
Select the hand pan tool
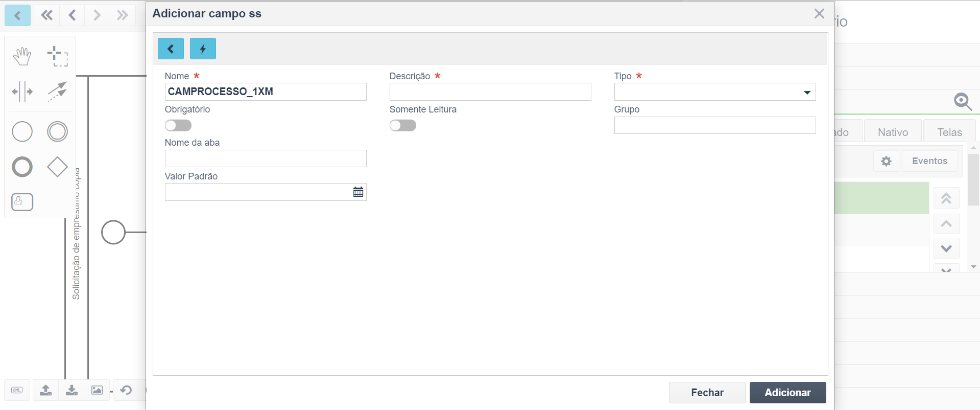[22, 56]
